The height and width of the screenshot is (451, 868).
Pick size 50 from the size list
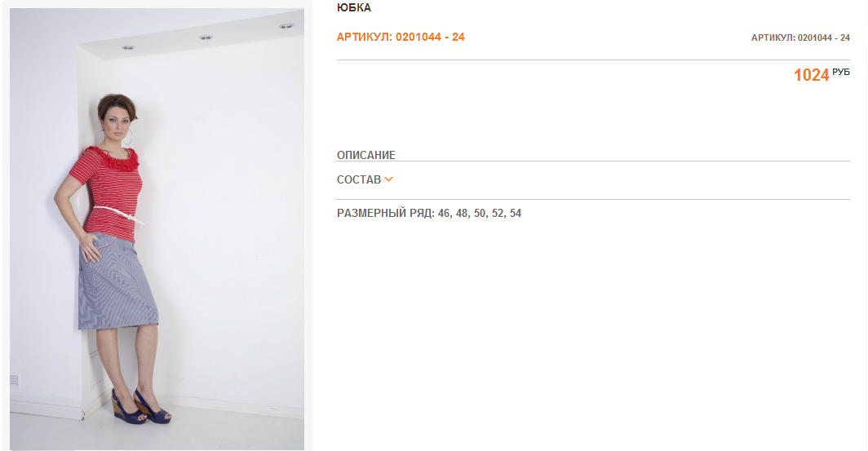480,213
